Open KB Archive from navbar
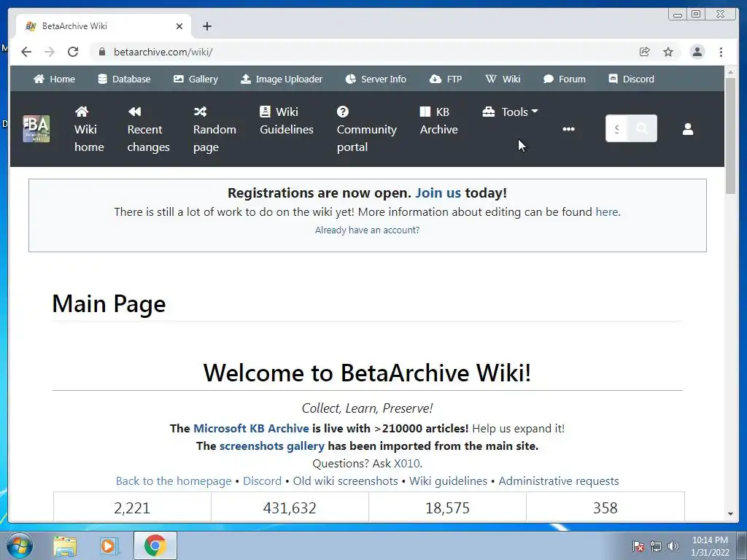 [438, 120]
